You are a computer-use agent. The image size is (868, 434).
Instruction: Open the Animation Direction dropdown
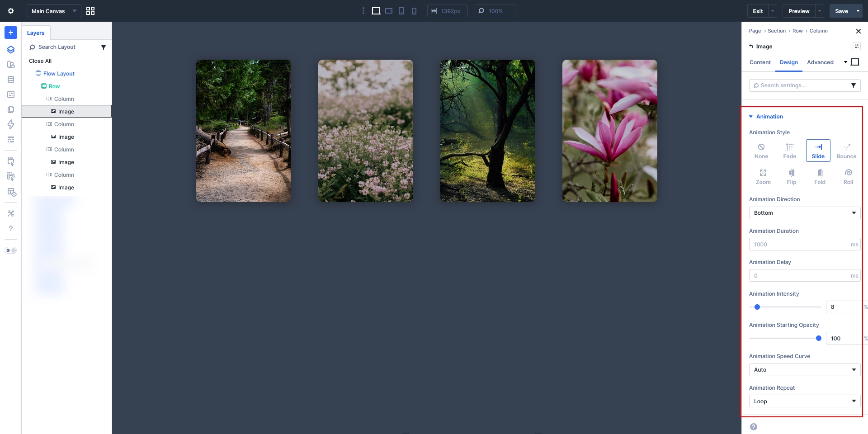pyautogui.click(x=804, y=213)
